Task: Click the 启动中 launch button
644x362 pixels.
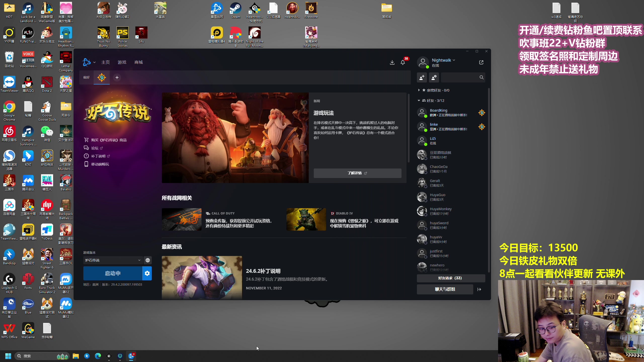Action: 113,273
